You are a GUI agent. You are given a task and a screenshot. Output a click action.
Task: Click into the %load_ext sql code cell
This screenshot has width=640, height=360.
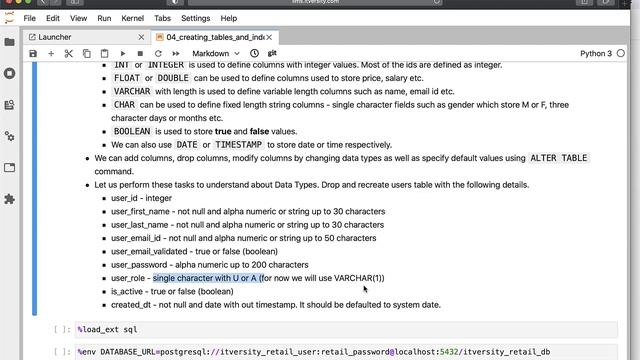point(346,329)
